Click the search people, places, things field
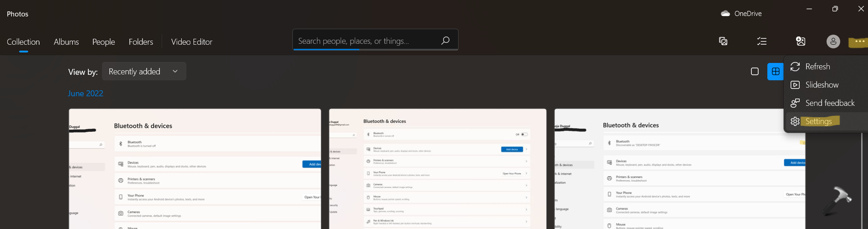Screen dimensions: 868x229 pyautogui.click(x=364, y=41)
